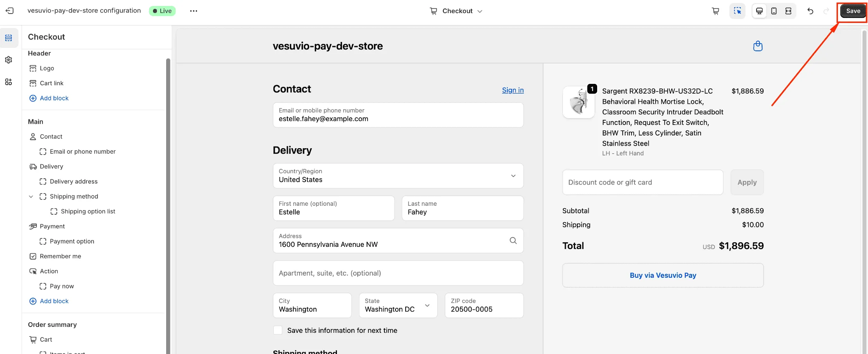The width and height of the screenshot is (868, 354).
Task: Click the Apartment, suite field
Action: [x=398, y=273]
